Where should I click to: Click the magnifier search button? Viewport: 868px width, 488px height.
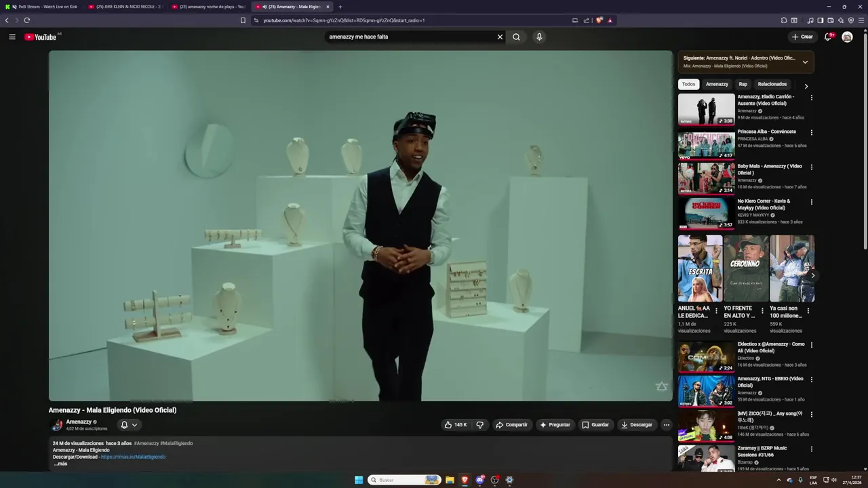516,37
